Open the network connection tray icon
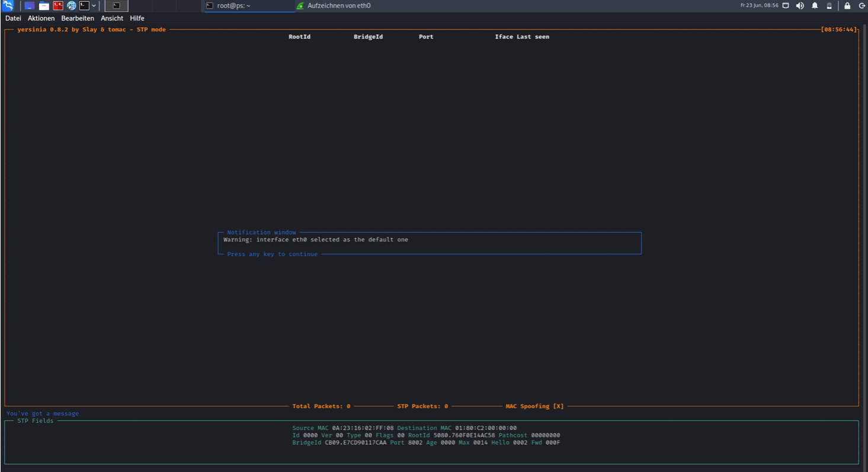Screen dimensions: 868x472 [786, 6]
